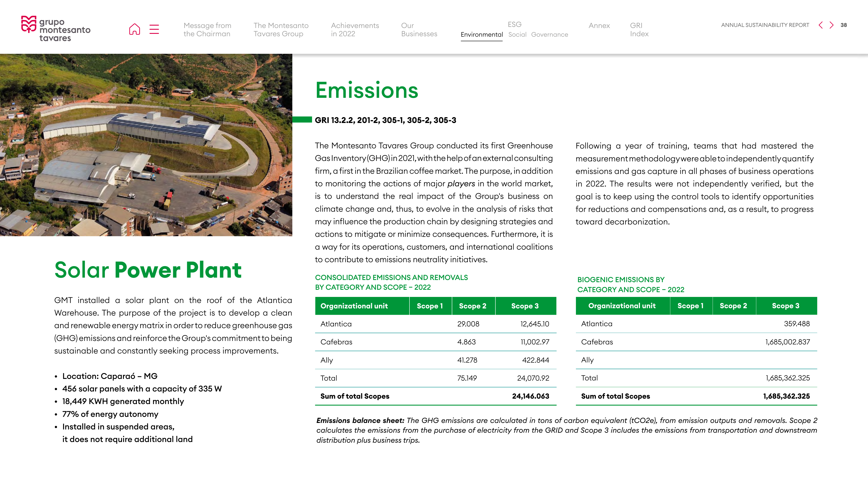Screen dimensions: 868x488
Task: Switch to the Environmental tab
Action: click(482, 34)
